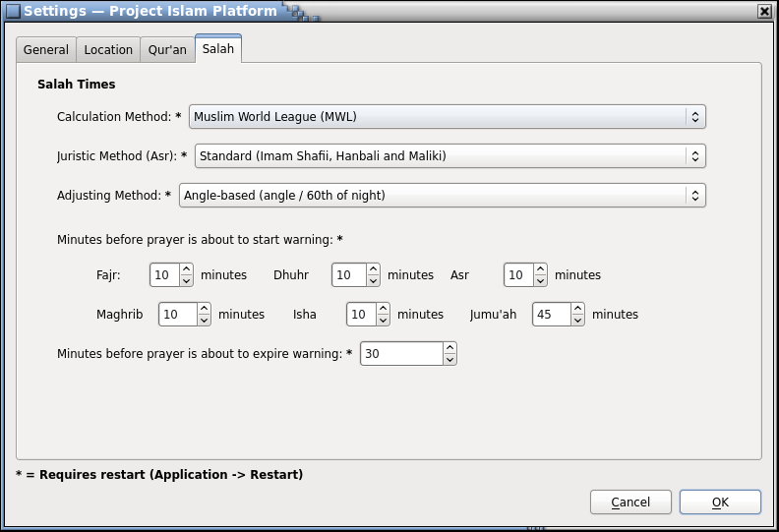Click the "Isha" label
Screen dimensions: 779x532
pyautogui.click(x=305, y=315)
